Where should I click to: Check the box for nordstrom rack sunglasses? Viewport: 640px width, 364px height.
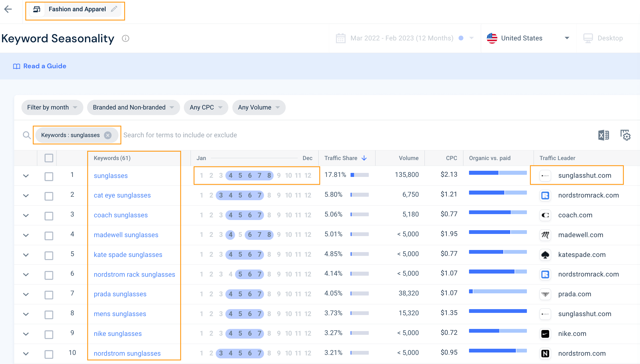click(x=49, y=275)
